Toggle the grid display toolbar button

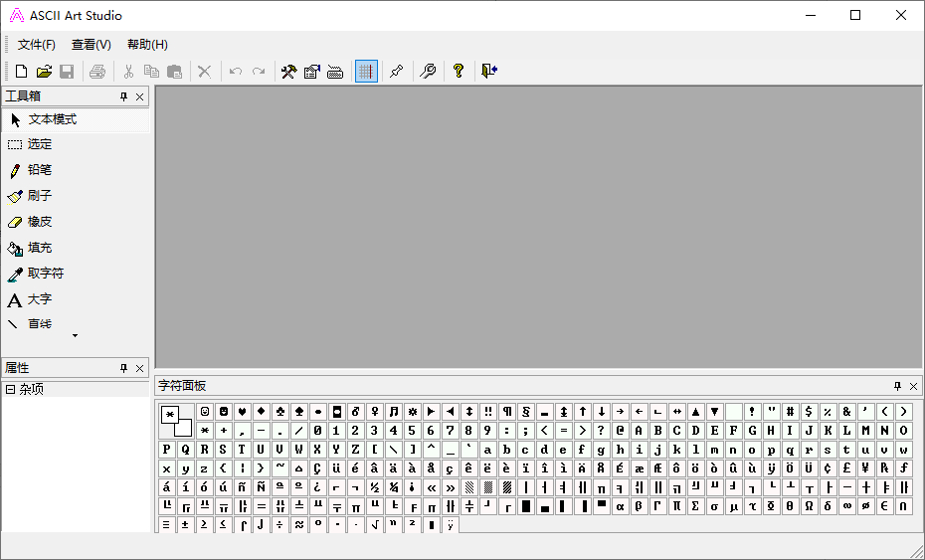(x=366, y=72)
